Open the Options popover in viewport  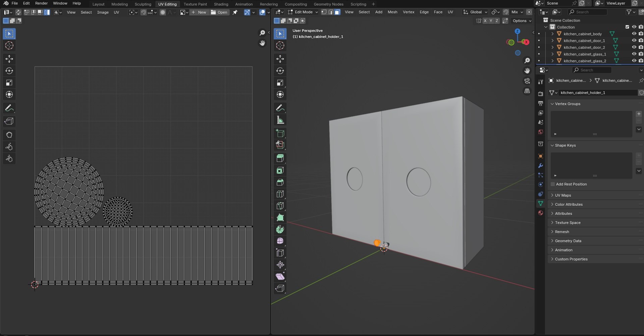[522, 21]
